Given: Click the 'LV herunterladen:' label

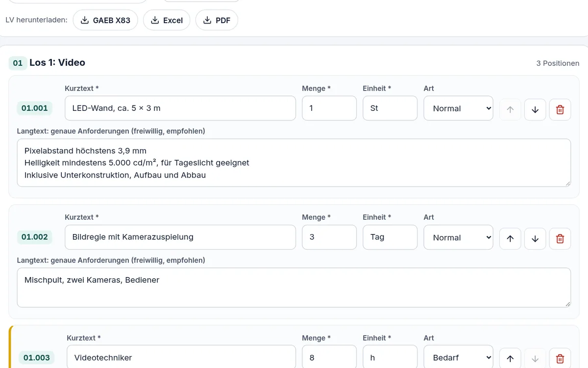Looking at the screenshot, I should pos(36,20).
